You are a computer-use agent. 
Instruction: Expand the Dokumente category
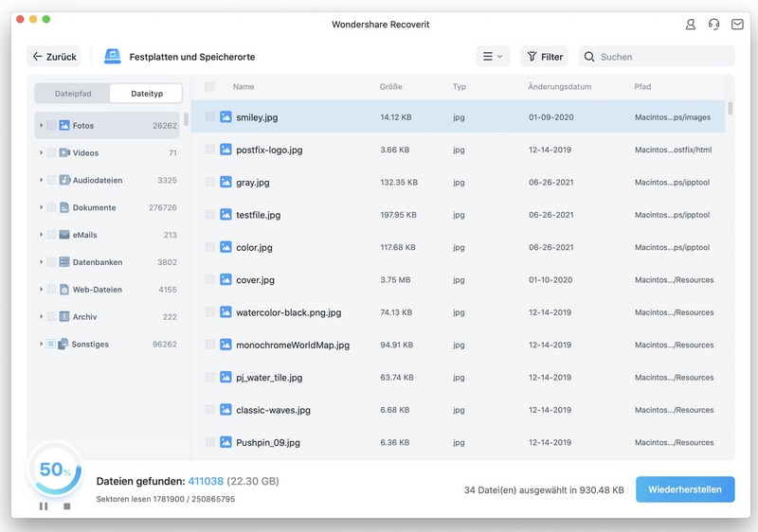tap(41, 207)
